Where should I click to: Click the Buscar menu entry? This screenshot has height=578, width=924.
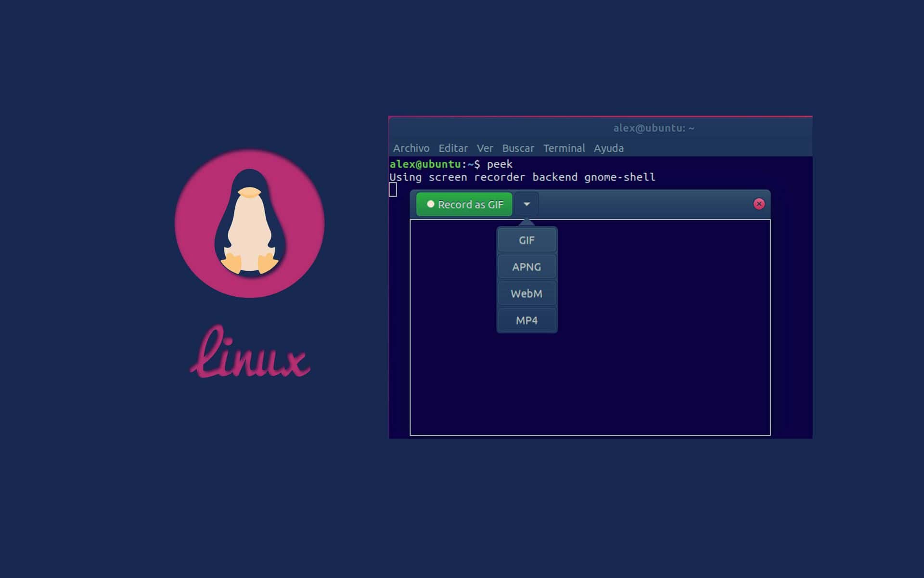tap(518, 148)
